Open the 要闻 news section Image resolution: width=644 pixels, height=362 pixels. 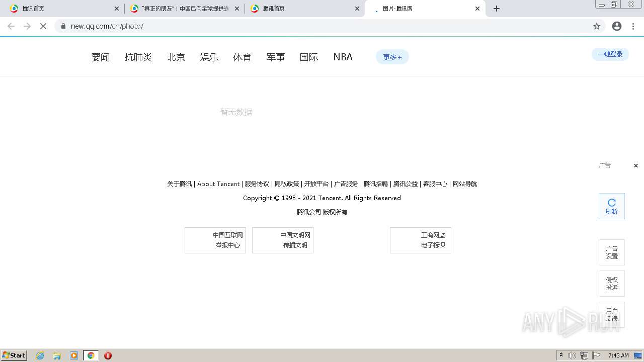pyautogui.click(x=101, y=57)
